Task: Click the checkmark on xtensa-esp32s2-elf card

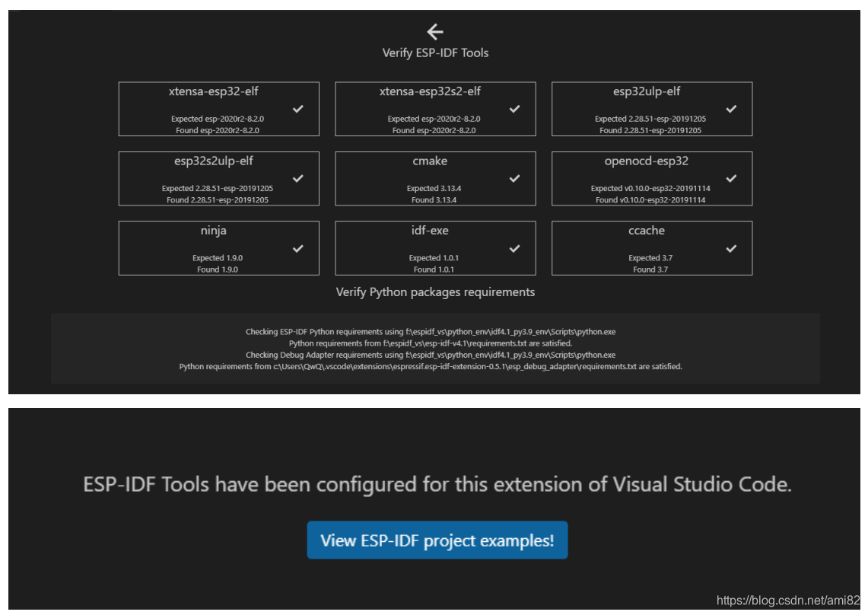Action: coord(515,109)
